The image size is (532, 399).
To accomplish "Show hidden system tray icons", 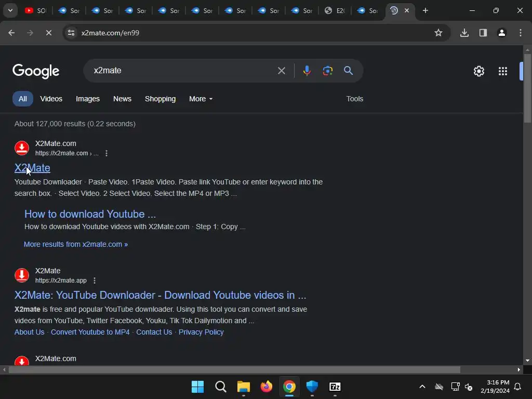I will pyautogui.click(x=422, y=387).
